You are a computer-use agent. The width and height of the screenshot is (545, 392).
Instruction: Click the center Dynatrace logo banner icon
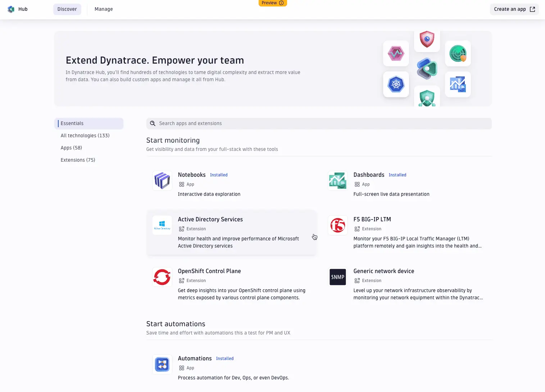point(427,68)
